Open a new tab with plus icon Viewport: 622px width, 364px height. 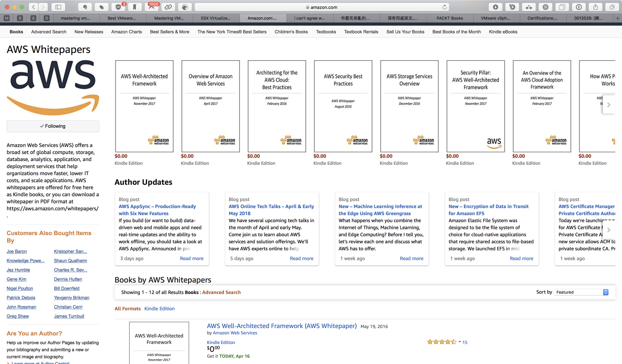[617, 18]
